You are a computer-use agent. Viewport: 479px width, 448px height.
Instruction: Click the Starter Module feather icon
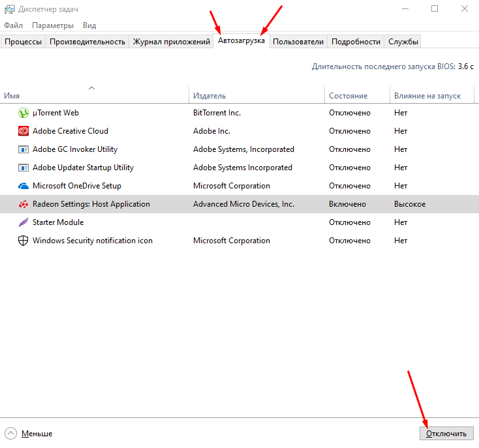[23, 222]
